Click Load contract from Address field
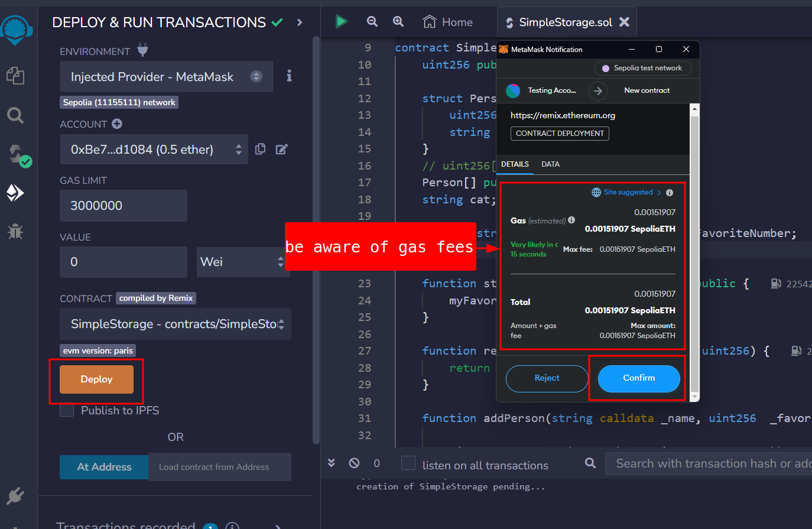The image size is (812, 529). pyautogui.click(x=220, y=467)
